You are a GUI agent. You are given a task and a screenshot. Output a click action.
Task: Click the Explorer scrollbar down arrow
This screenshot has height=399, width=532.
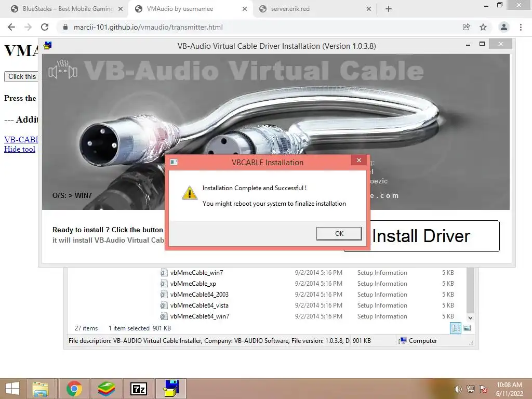[470, 318]
